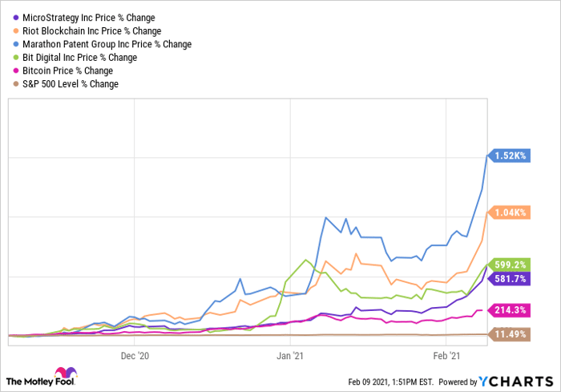Click the purple MicroStrategy legend dot
This screenshot has width=561, height=392.
pyautogui.click(x=18, y=17)
